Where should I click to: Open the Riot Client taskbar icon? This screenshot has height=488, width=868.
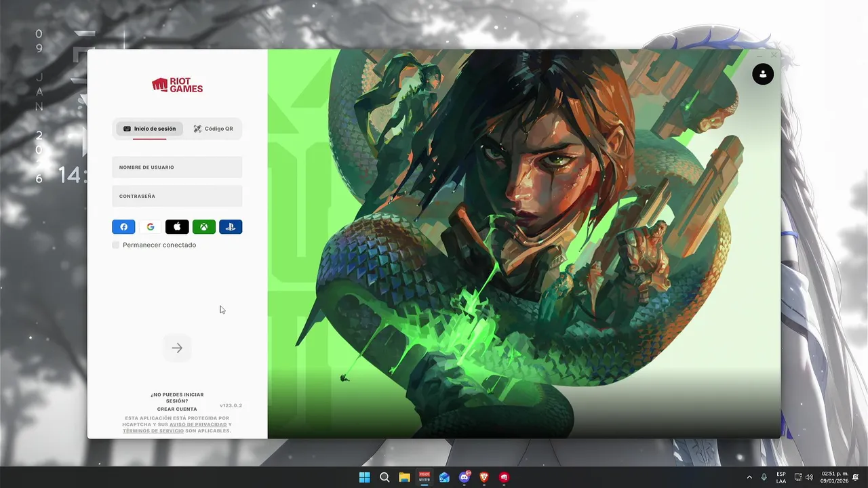click(x=504, y=477)
